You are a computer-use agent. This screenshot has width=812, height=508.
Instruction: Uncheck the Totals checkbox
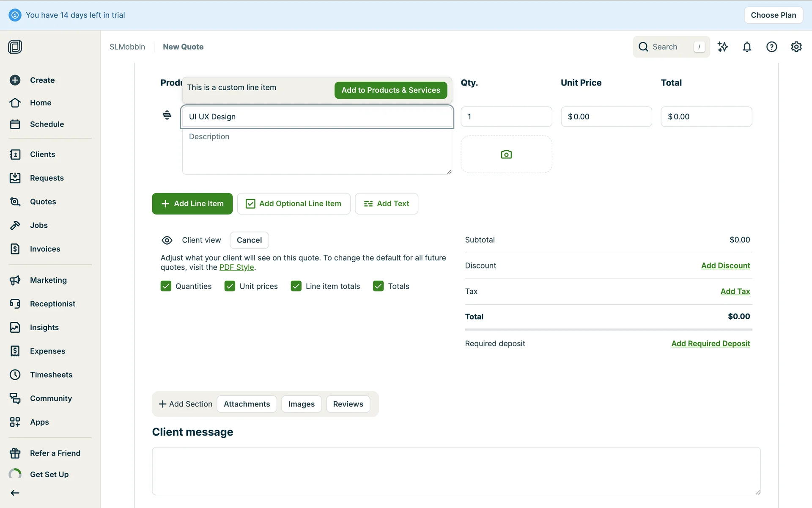378,286
